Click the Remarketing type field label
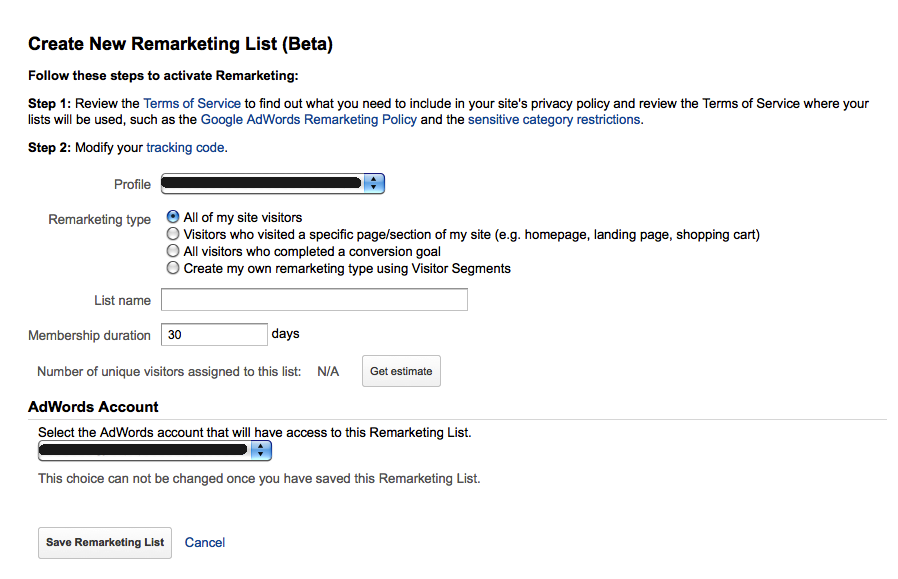The height and width of the screenshot is (579, 898). tap(99, 219)
